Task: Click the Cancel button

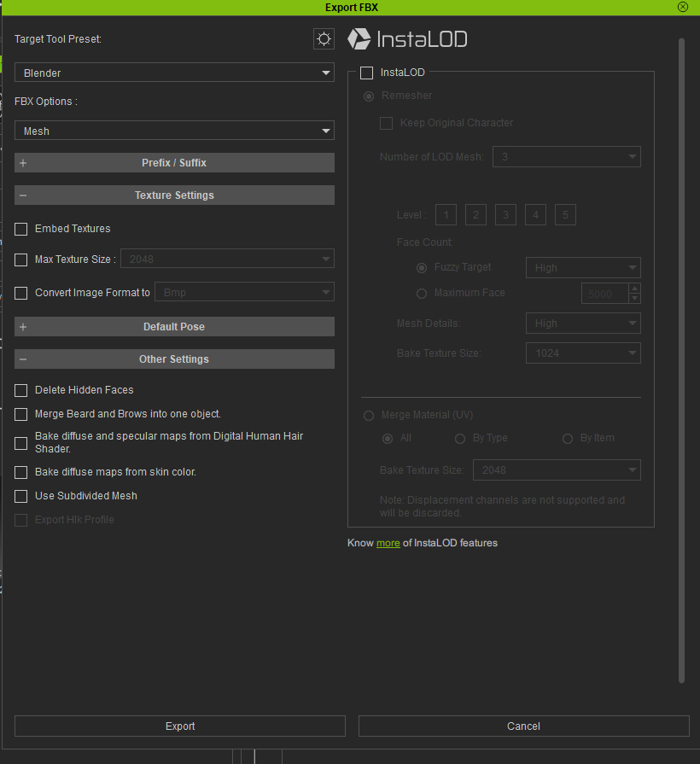Action: [523, 726]
